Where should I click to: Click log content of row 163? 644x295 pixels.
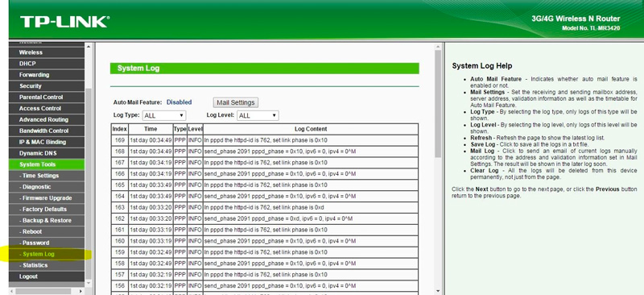(311, 207)
